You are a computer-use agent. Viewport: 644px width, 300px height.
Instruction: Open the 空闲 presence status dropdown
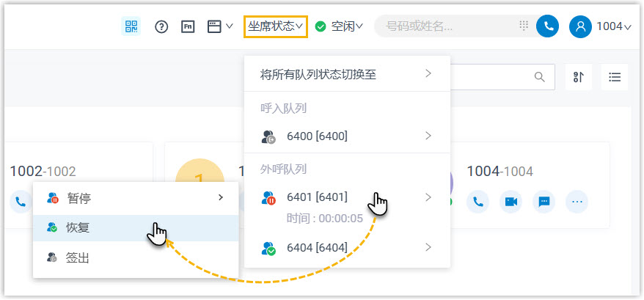coord(340,26)
